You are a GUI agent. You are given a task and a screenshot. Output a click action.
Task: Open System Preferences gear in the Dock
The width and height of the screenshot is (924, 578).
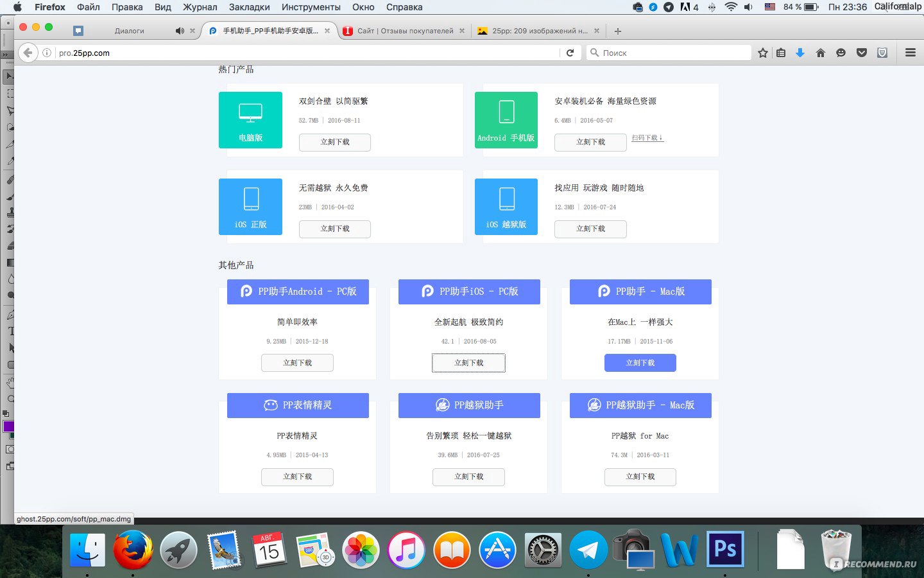tap(543, 550)
